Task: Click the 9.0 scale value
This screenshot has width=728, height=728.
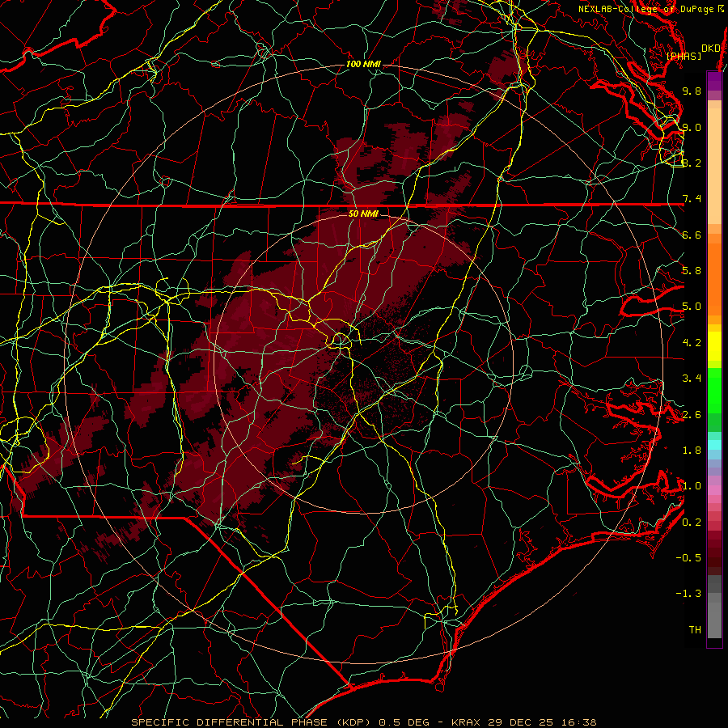Action: click(692, 127)
